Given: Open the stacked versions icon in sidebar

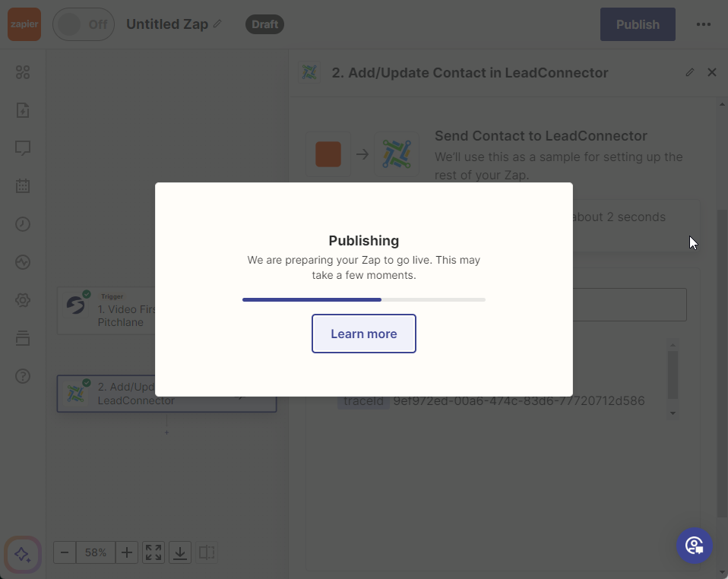Looking at the screenshot, I should (23, 338).
